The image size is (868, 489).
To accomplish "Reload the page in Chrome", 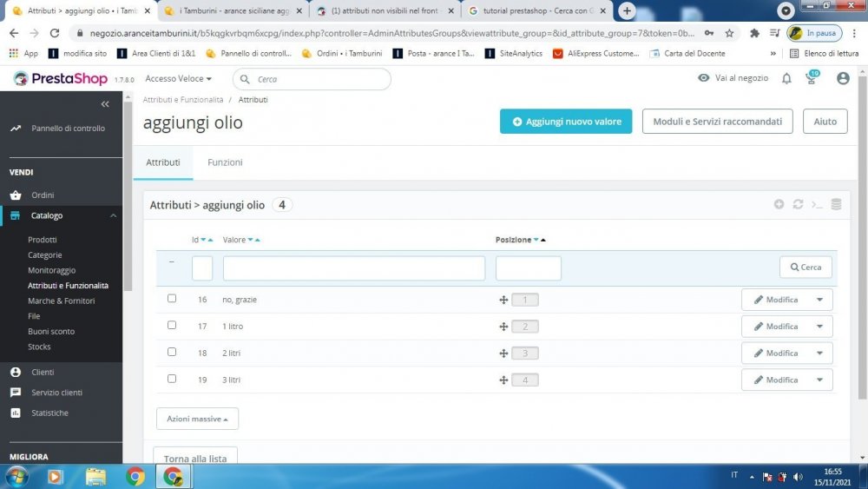I will click(54, 33).
